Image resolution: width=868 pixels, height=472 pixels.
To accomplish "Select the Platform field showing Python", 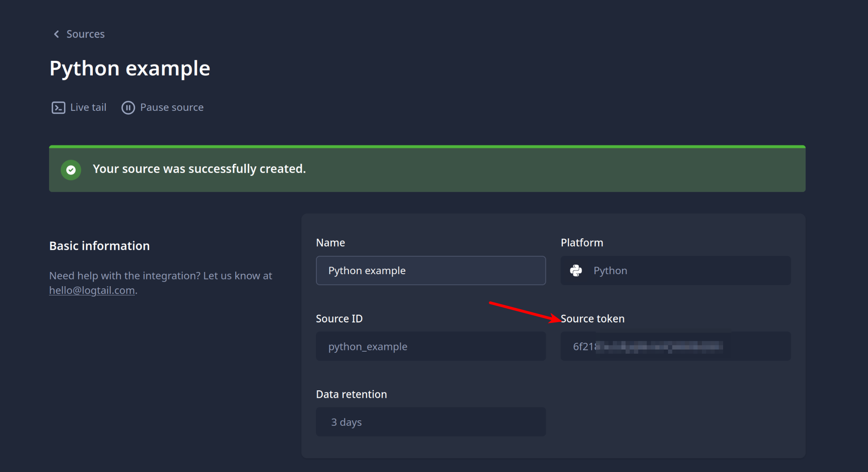I will 675,270.
